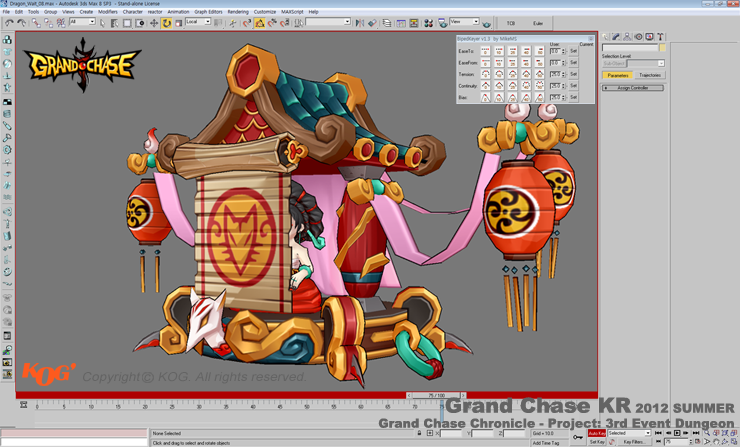
Task: Open the Material Editor
Action: [x=429, y=23]
